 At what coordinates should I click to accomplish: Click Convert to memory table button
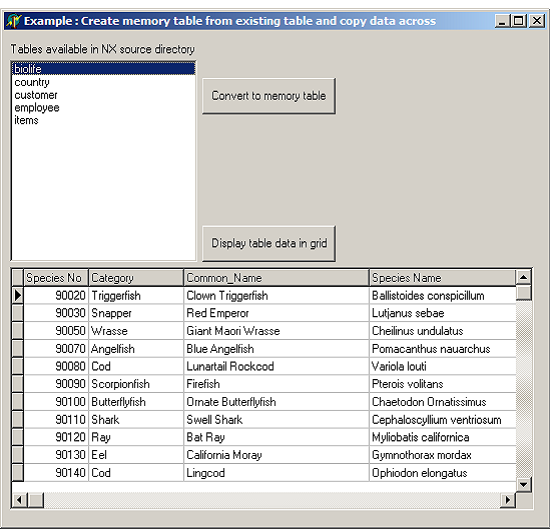[269, 96]
